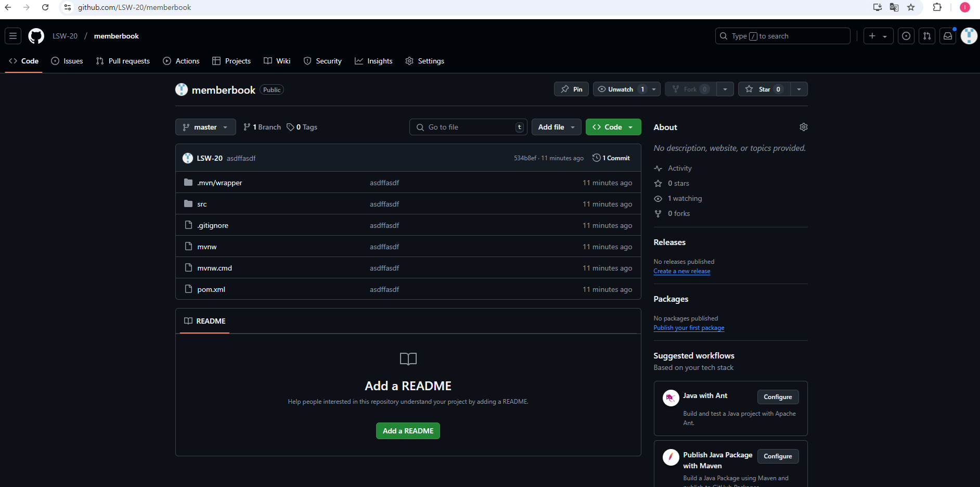Image resolution: width=980 pixels, height=487 pixels.
Task: Click the green Add a README button
Action: pos(408,431)
